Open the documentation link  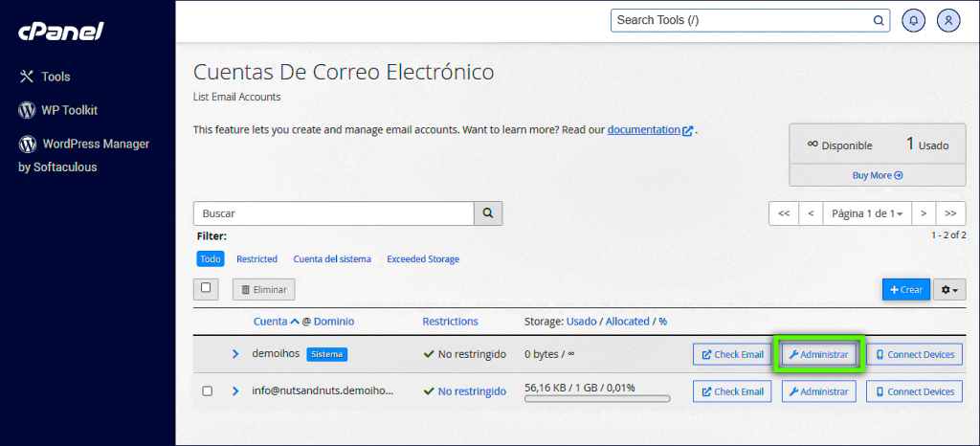tap(643, 129)
